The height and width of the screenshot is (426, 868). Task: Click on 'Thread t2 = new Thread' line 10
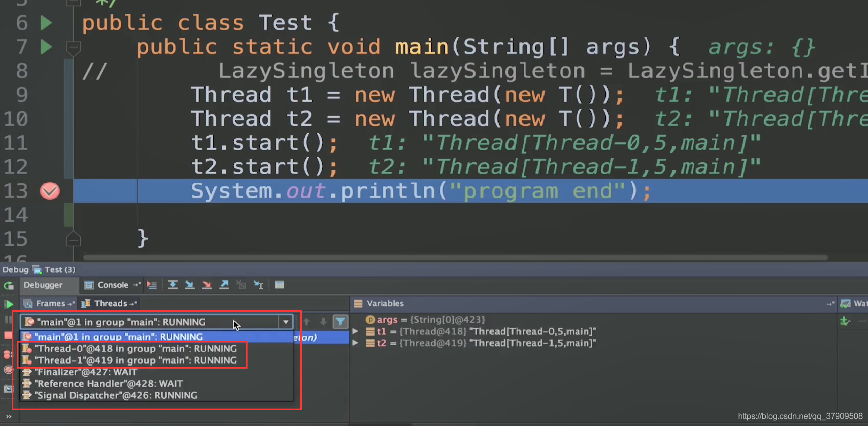coord(407,119)
